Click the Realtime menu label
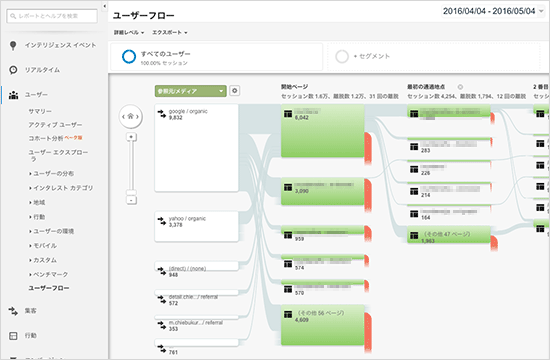 pyautogui.click(x=42, y=70)
